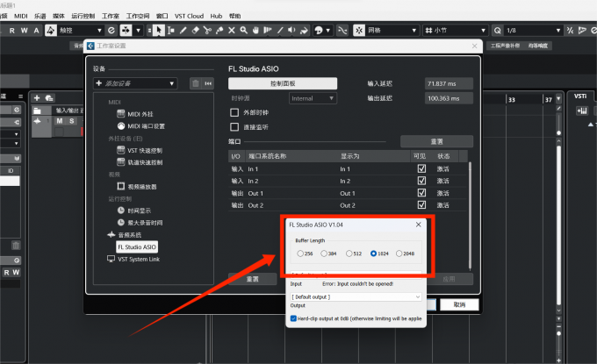Select the Zoom magnifier tool

(x=244, y=30)
